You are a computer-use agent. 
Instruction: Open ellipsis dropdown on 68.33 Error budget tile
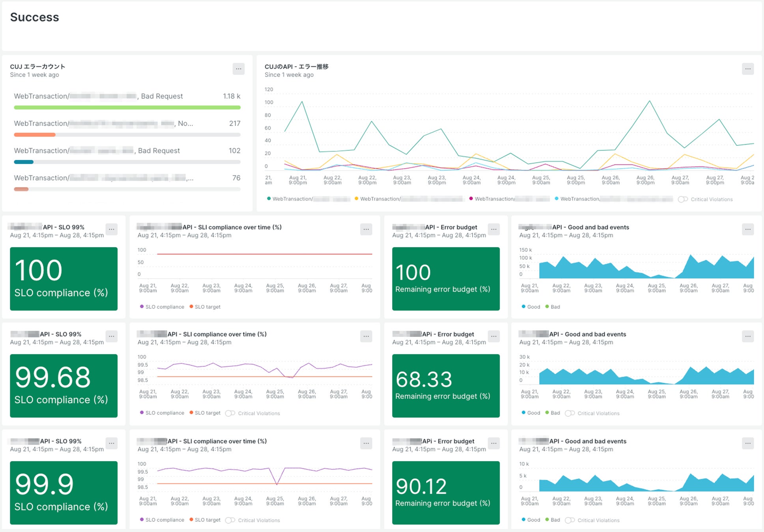tap(493, 336)
